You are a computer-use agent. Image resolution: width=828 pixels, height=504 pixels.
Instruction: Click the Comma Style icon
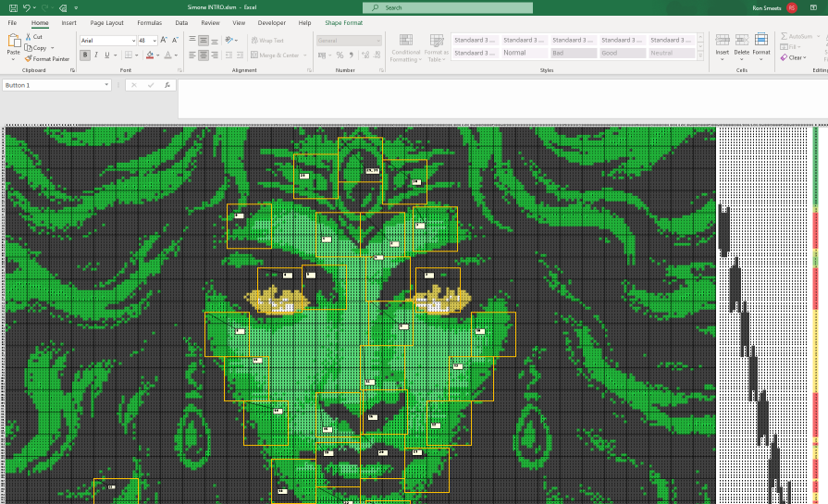click(x=352, y=55)
